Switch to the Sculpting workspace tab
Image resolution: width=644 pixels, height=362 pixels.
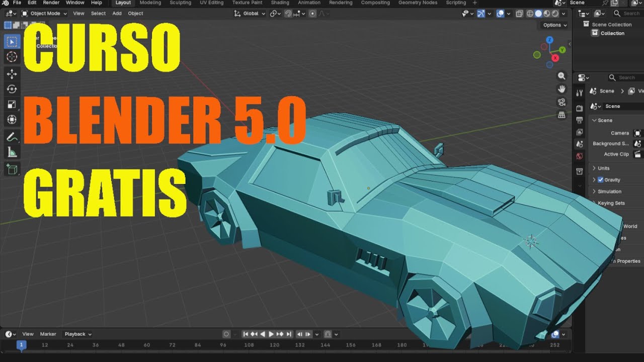pos(180,3)
